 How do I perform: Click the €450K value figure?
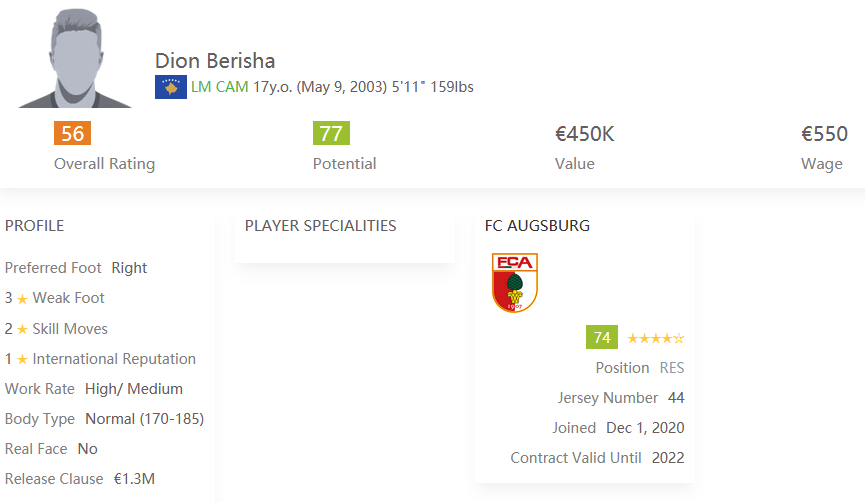[585, 134]
